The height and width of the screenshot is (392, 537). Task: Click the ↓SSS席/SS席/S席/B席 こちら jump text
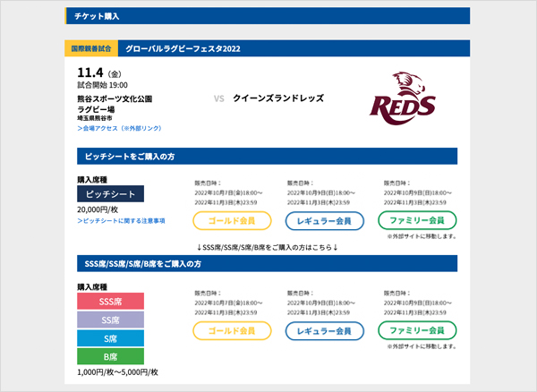click(267, 247)
